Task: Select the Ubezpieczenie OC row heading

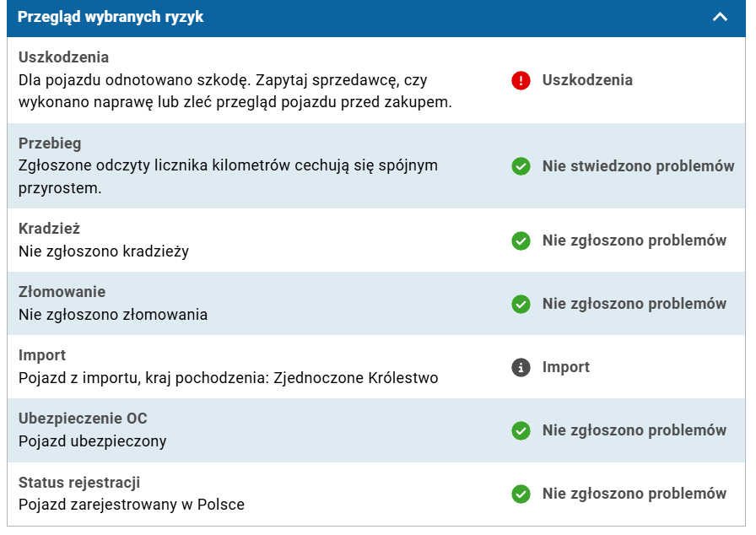Action: pyautogui.click(x=83, y=419)
